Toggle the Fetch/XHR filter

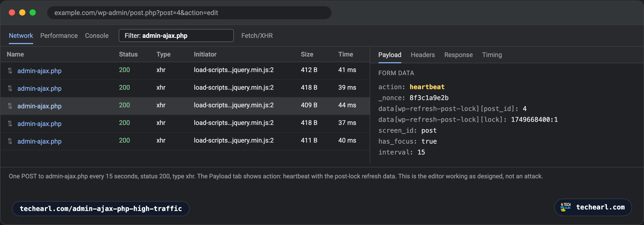257,36
